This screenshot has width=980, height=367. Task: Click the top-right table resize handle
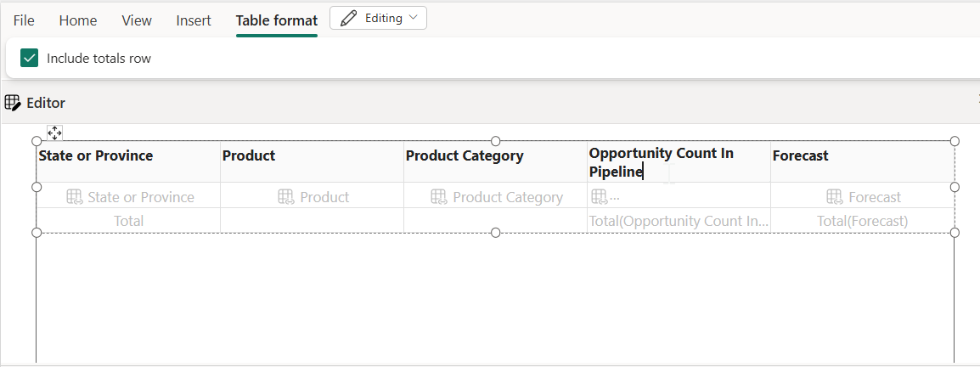(955, 141)
